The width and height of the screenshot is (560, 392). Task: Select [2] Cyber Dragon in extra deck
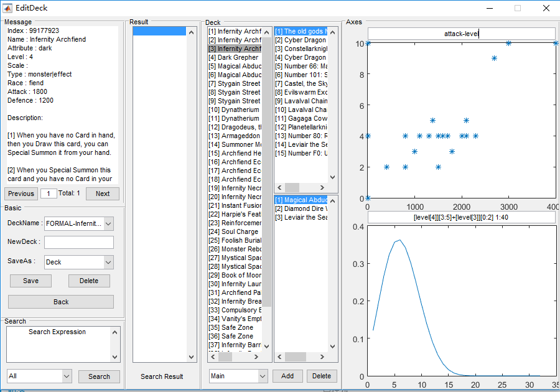tap(301, 40)
